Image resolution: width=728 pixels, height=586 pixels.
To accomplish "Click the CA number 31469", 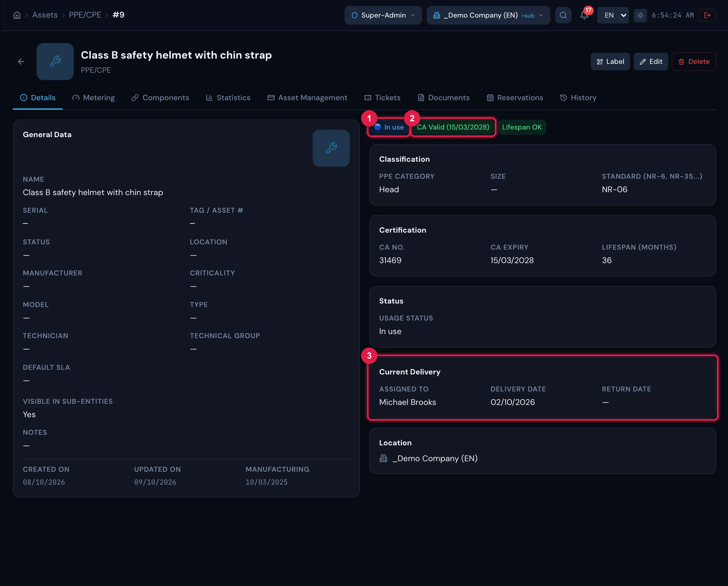I will pos(390,260).
